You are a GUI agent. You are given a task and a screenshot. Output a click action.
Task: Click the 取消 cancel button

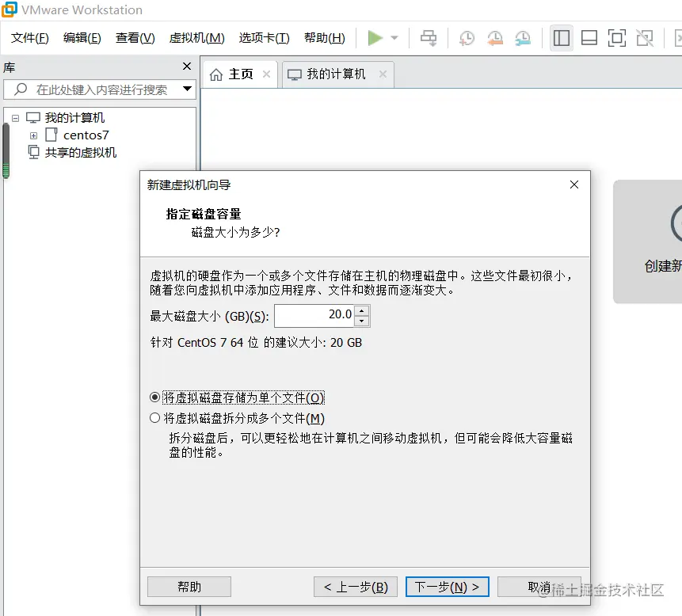(x=539, y=587)
